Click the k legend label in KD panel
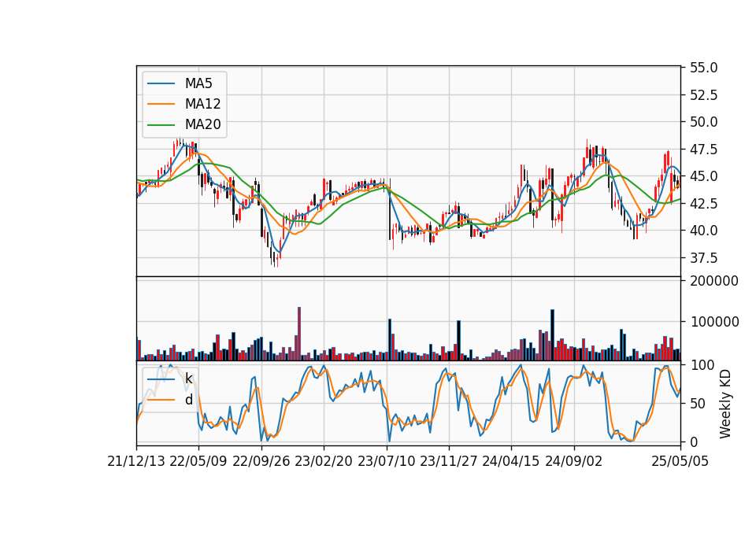 coord(188,379)
